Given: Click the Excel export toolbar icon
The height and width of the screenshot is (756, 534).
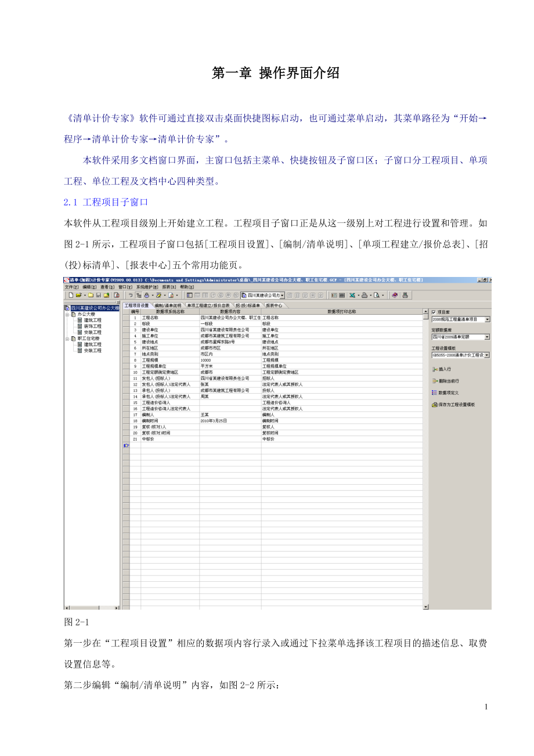Looking at the screenshot, I should [352, 295].
